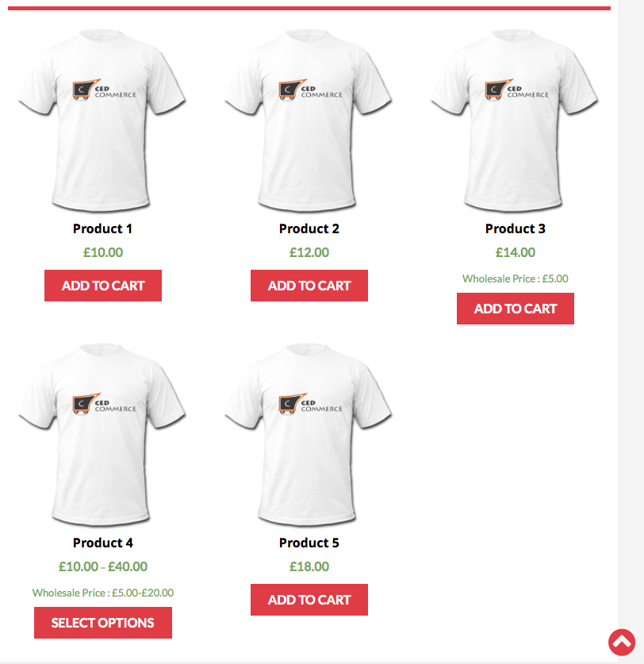Open Product 1 t-shirt image
Viewport: 644px width, 664px height.
102,121
